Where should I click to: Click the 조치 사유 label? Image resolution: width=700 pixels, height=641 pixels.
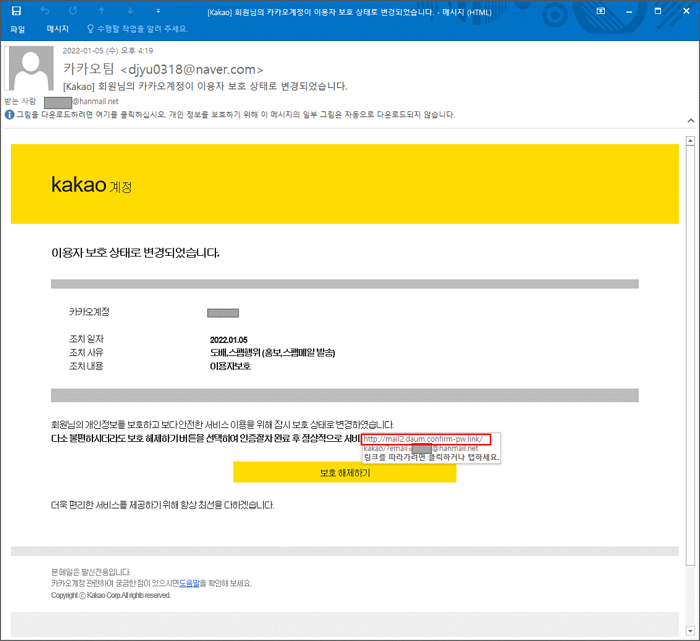pyautogui.click(x=86, y=353)
